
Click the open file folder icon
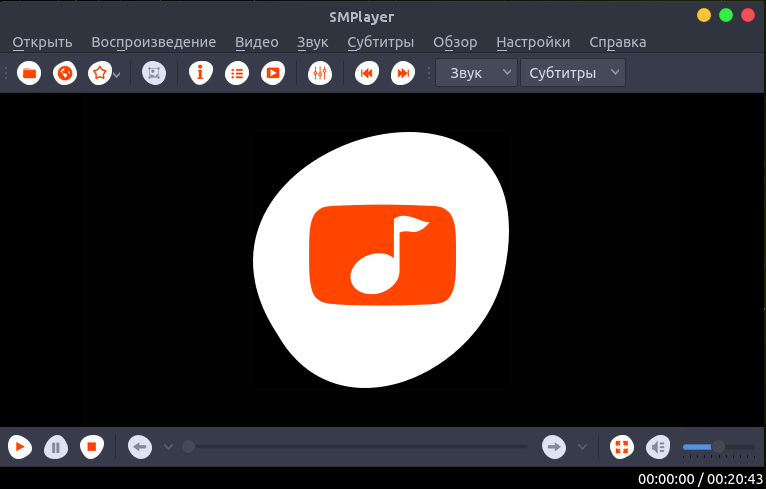[x=29, y=73]
